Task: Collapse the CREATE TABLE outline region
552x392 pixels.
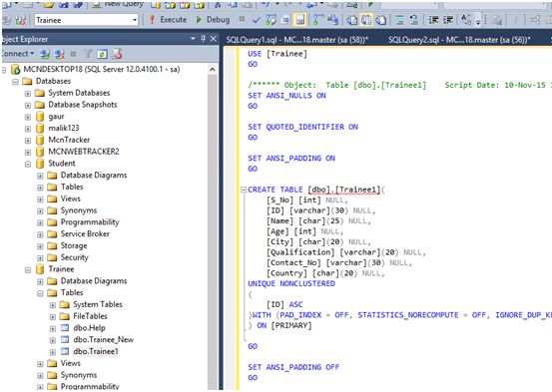Action: [x=244, y=191]
